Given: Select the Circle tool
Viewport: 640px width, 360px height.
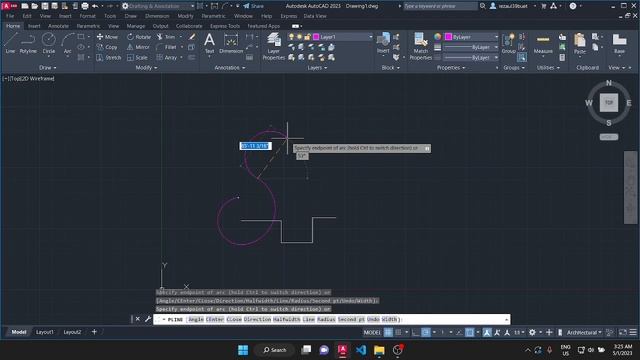Looking at the screenshot, I should pos(49,44).
